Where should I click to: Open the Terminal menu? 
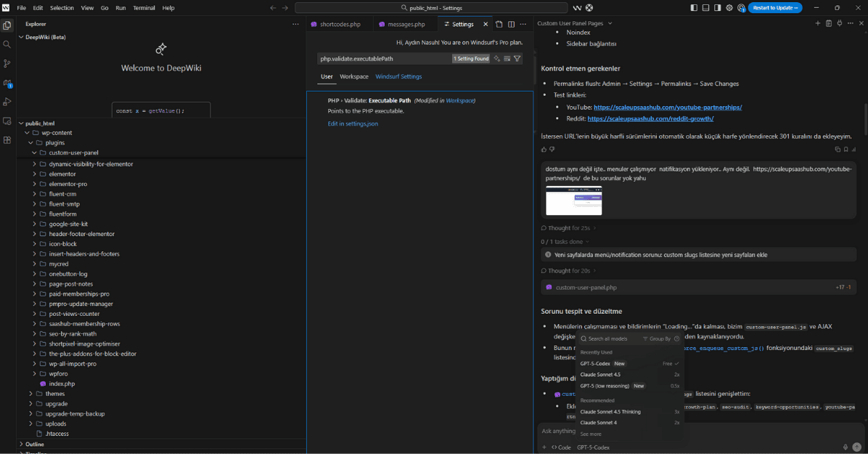144,8
